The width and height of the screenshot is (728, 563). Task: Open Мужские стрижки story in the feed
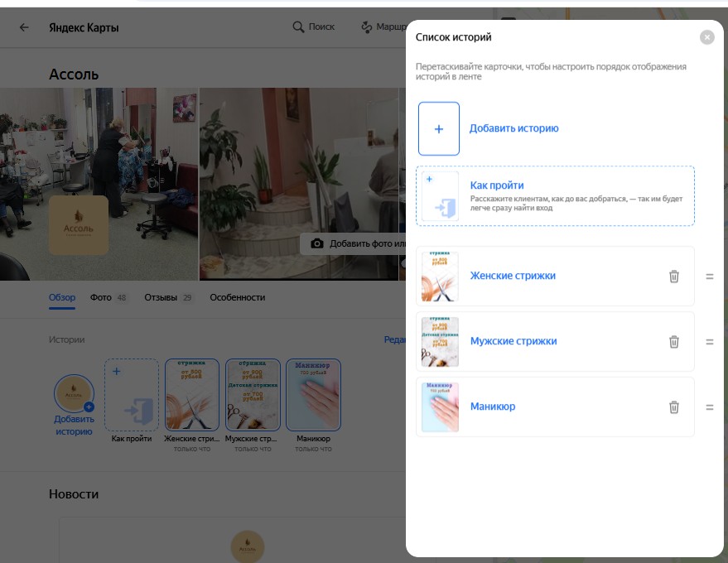click(253, 396)
